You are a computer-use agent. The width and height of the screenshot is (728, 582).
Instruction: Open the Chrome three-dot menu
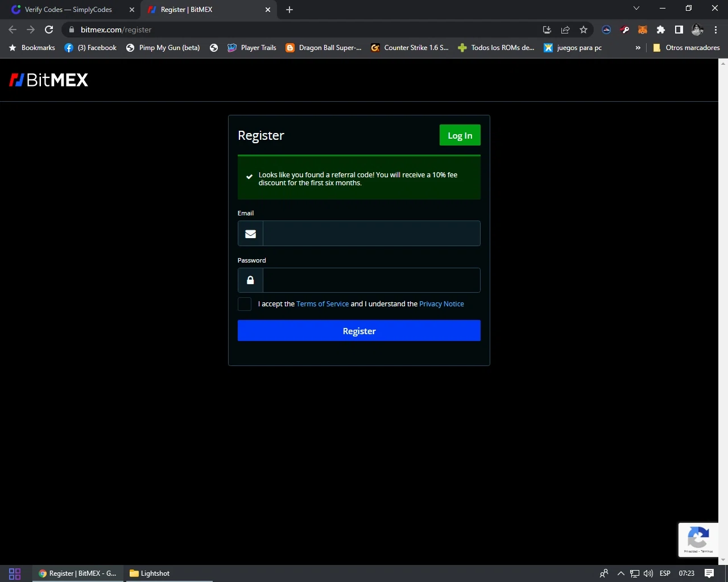(715, 30)
